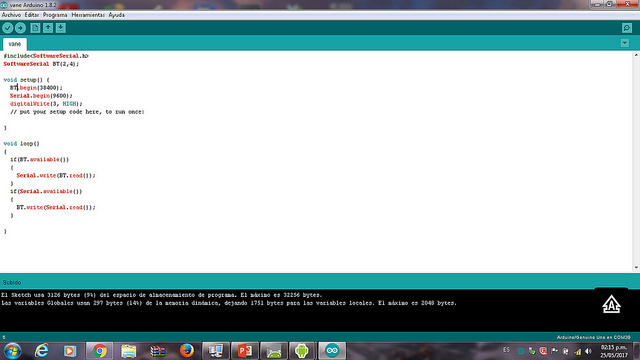Click the Action Center flag tray icon
This screenshot has height=360, width=640.
pos(554,351)
